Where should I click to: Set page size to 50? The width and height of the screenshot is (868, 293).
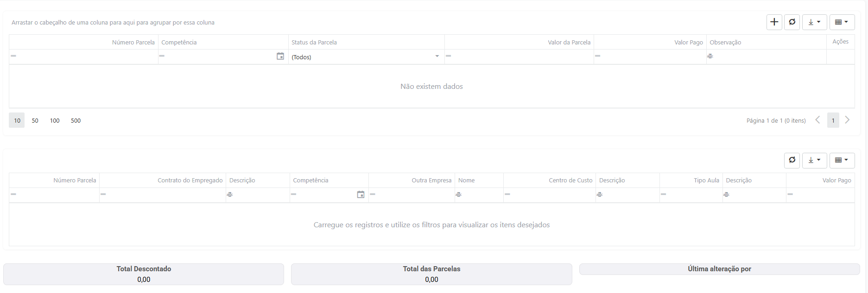(35, 120)
